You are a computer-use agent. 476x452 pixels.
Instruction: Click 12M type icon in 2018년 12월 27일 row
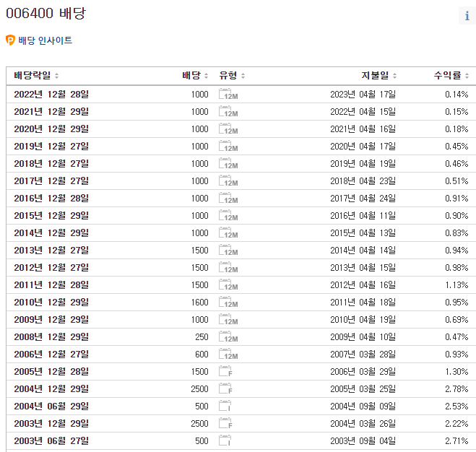[228, 163]
